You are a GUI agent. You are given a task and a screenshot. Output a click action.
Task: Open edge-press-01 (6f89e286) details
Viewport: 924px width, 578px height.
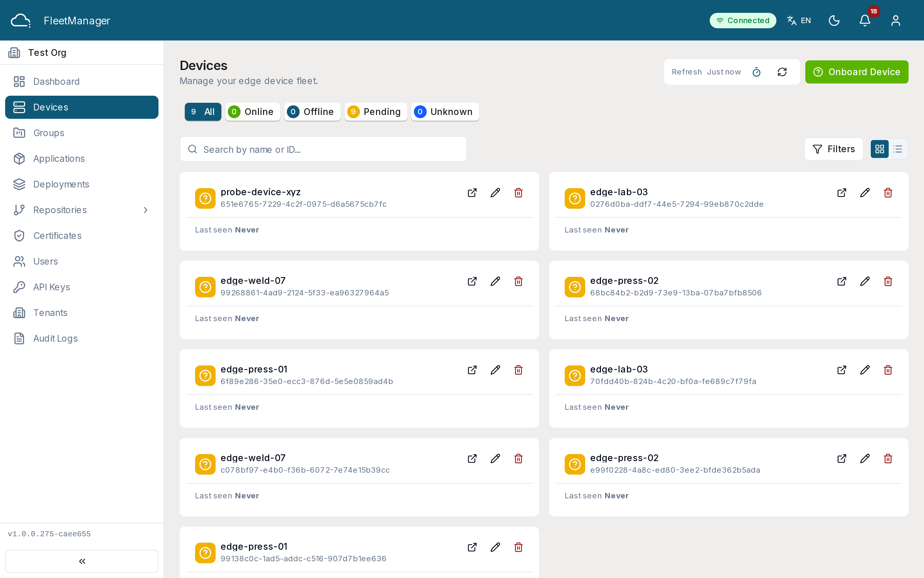tap(472, 370)
